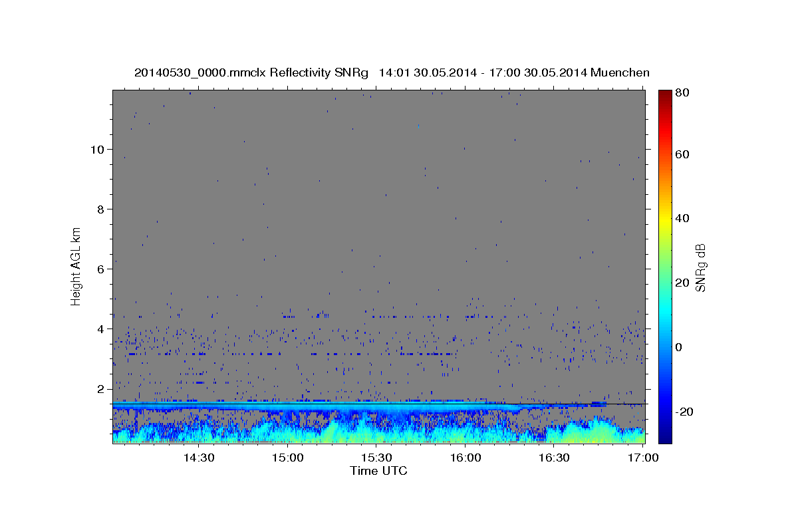Click the colorbar value 40
The image size is (798, 532).
[682, 218]
